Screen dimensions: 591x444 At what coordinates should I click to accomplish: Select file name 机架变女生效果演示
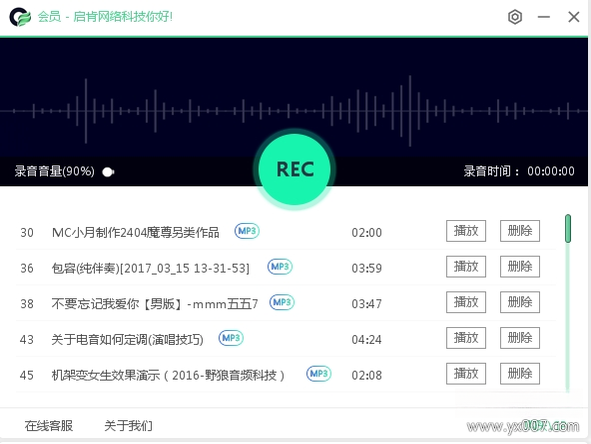click(x=168, y=375)
